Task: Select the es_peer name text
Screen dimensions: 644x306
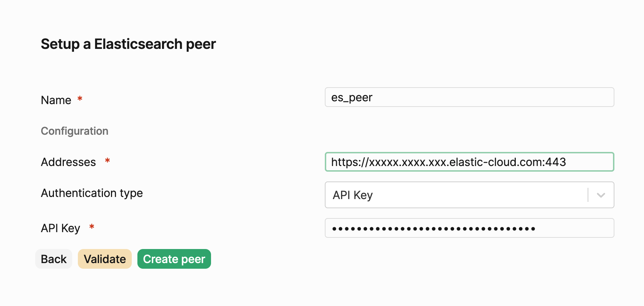Action: [352, 97]
